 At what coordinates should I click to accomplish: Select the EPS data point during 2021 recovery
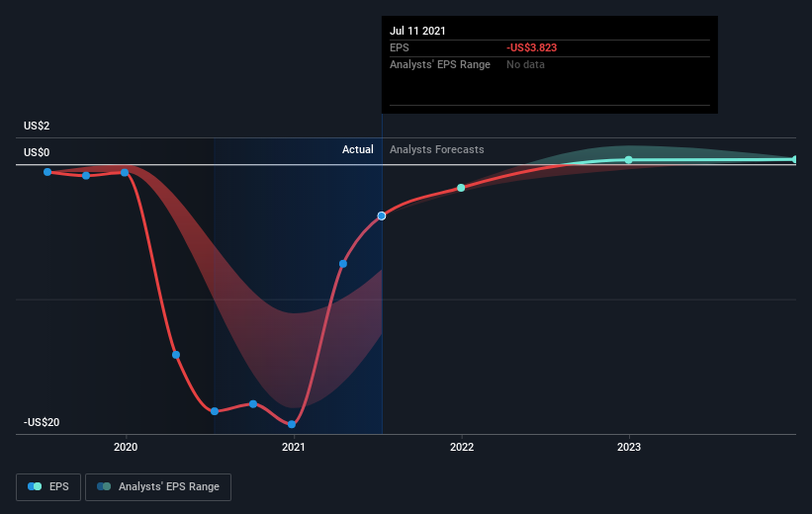click(x=343, y=264)
